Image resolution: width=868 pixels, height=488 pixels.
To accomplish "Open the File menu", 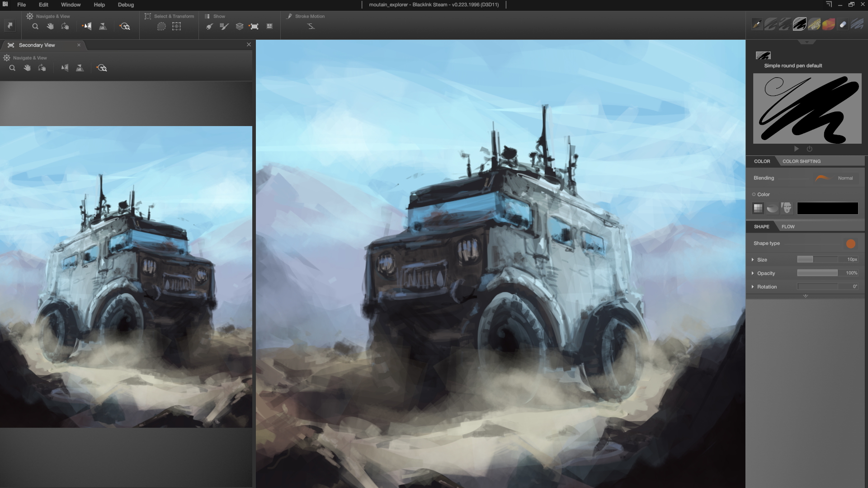I will coord(21,5).
